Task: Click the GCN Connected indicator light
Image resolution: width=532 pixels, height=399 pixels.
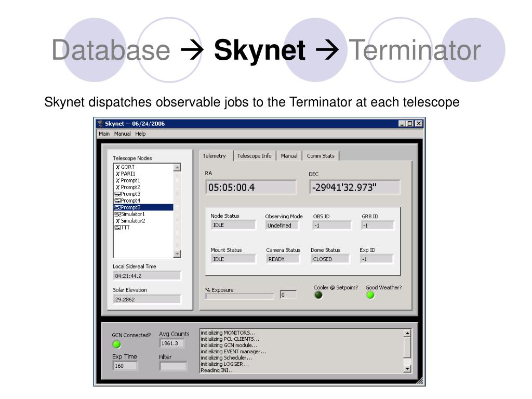Action: click(116, 344)
